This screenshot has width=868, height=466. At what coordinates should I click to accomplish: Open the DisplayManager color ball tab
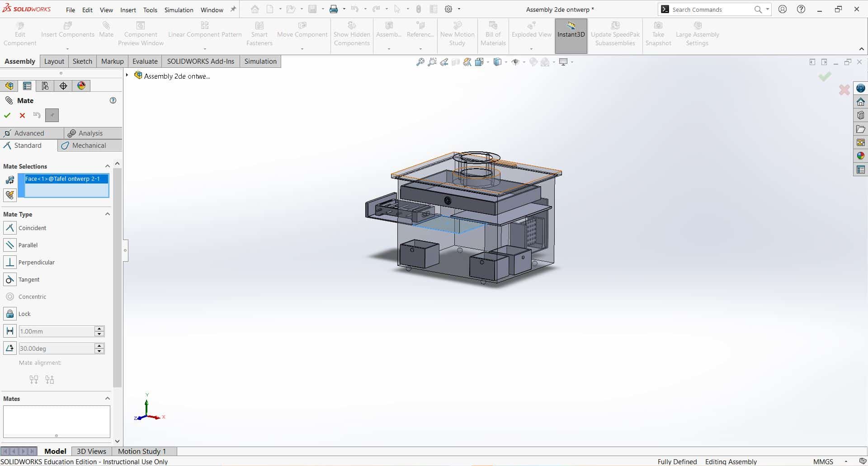pos(81,86)
